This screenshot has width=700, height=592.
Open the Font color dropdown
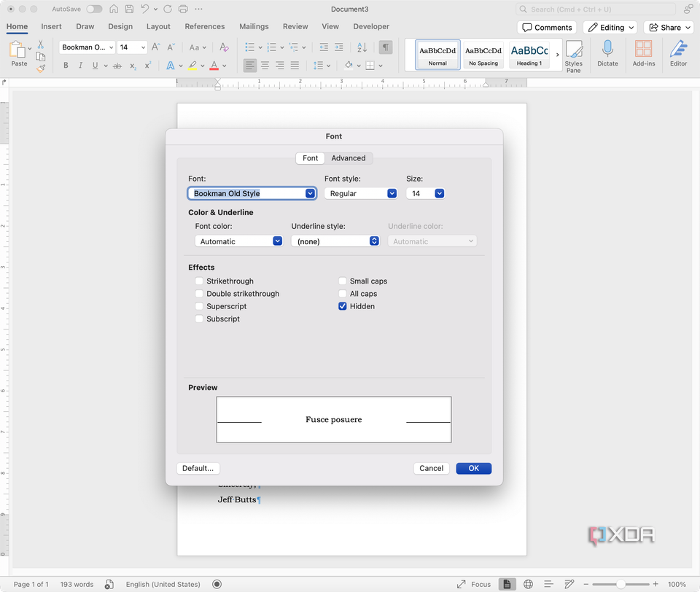[x=238, y=241]
